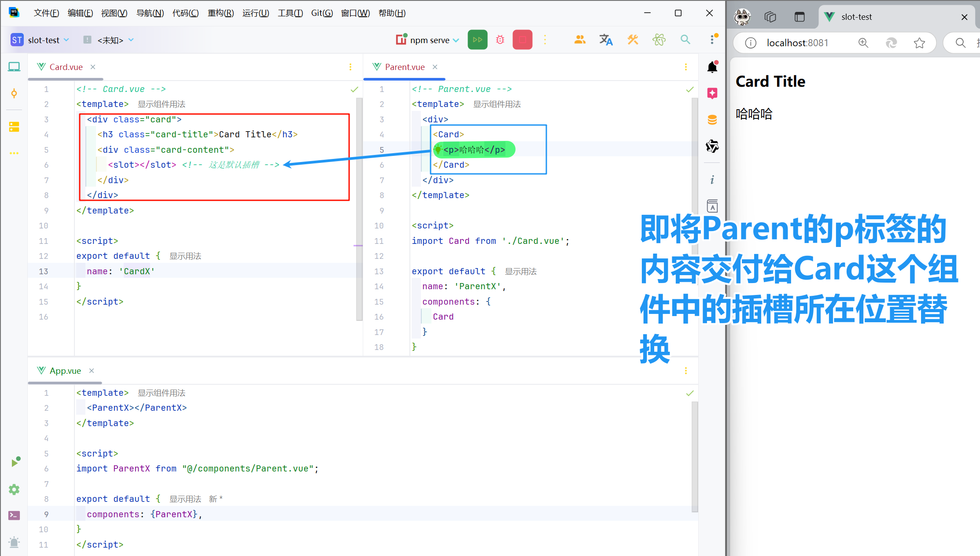Open the 帮助(H) menu
The height and width of the screenshot is (556, 980).
392,13
